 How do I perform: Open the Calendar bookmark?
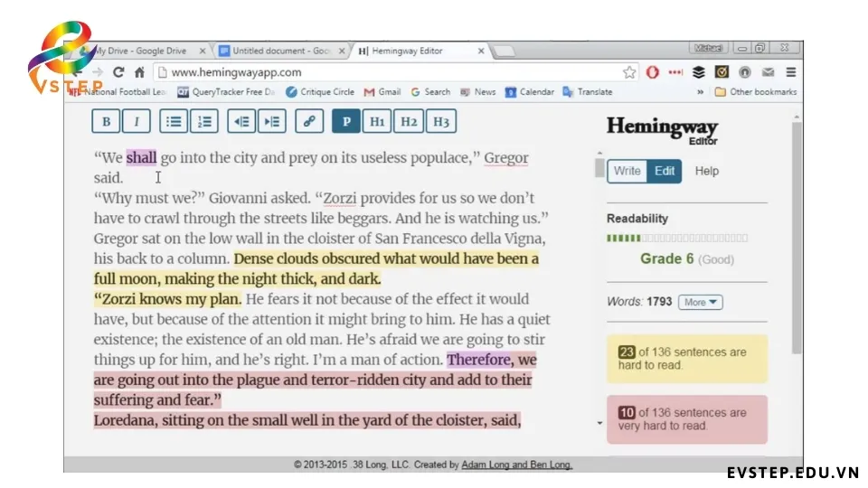530,92
